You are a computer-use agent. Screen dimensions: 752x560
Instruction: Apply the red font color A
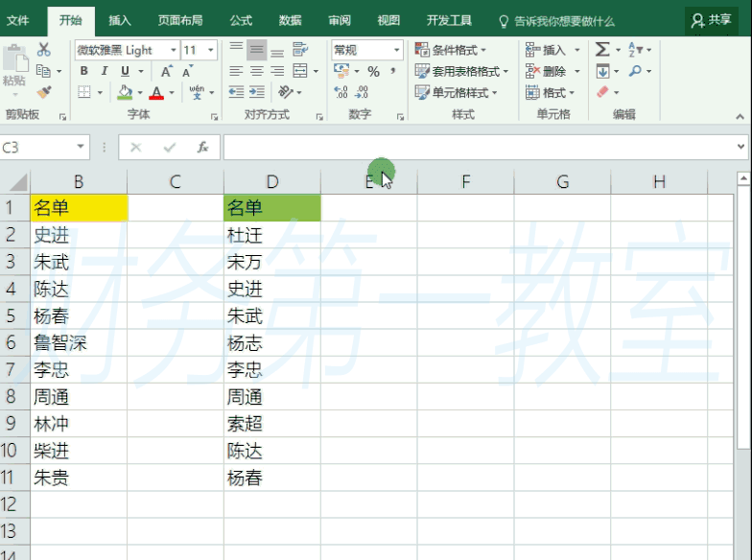click(x=156, y=92)
